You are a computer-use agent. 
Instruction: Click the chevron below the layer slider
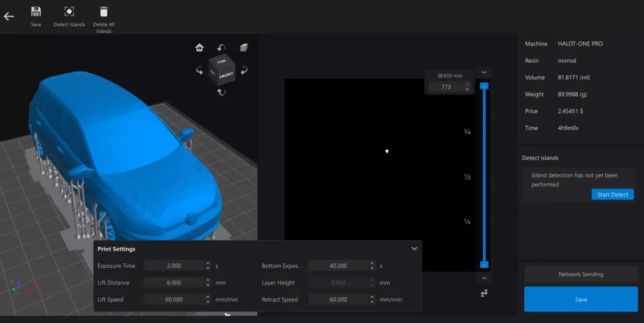pos(484,278)
